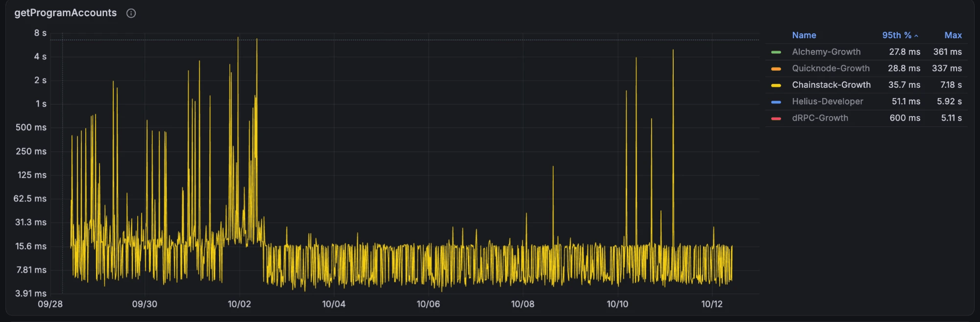Select the 28.8 ms value for Quicknode-Growth

point(904,69)
